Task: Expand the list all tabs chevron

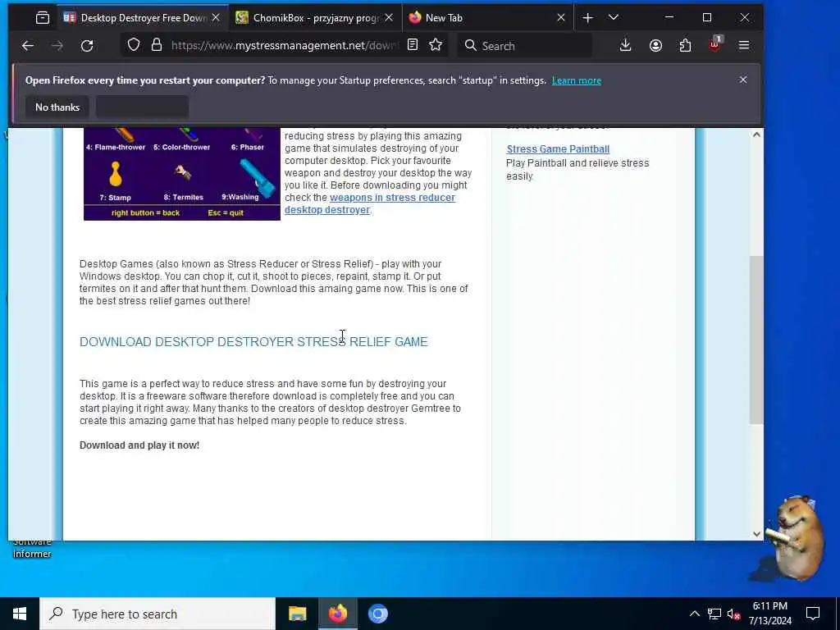Action: pyautogui.click(x=614, y=18)
